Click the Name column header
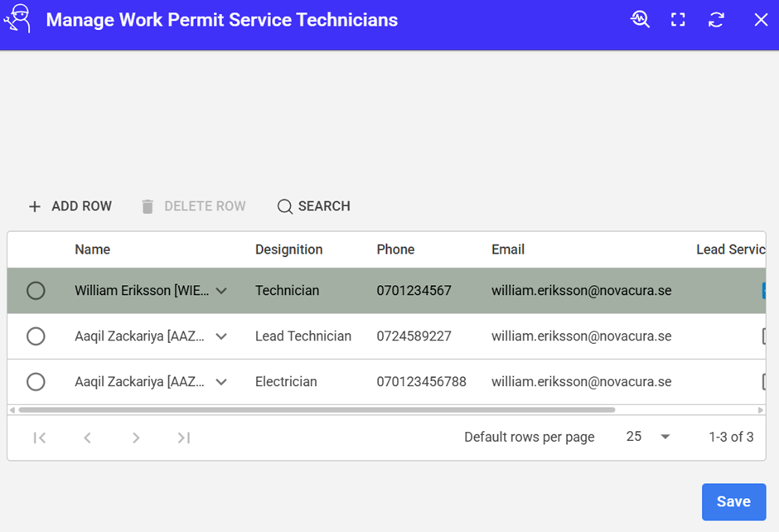Image resolution: width=779 pixels, height=532 pixels. (x=92, y=249)
